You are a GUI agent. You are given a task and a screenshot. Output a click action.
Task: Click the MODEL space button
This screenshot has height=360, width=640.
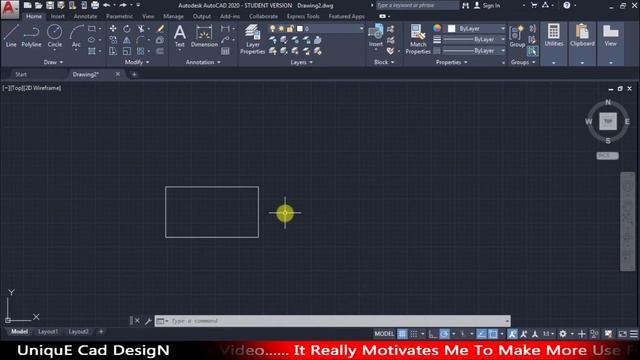(384, 334)
